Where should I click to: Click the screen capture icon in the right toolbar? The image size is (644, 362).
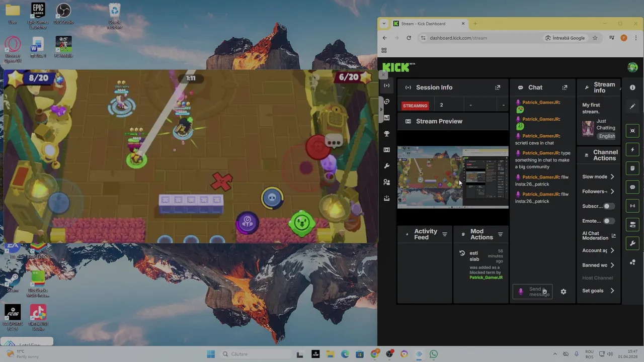point(632,131)
